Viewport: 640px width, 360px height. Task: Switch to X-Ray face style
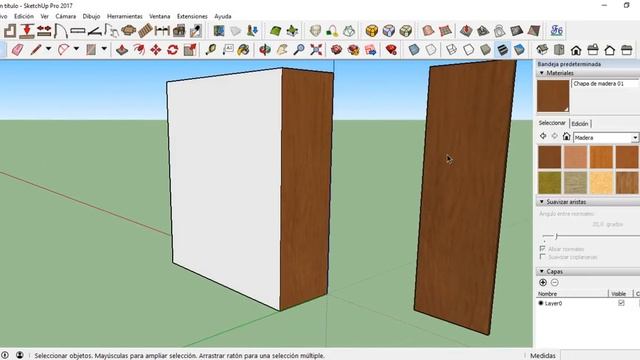[414, 50]
